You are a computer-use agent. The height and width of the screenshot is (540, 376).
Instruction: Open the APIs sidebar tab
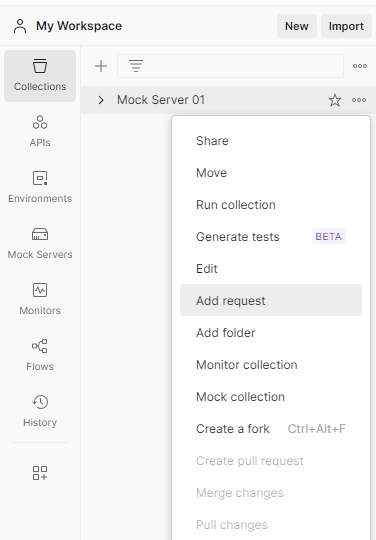(40, 131)
